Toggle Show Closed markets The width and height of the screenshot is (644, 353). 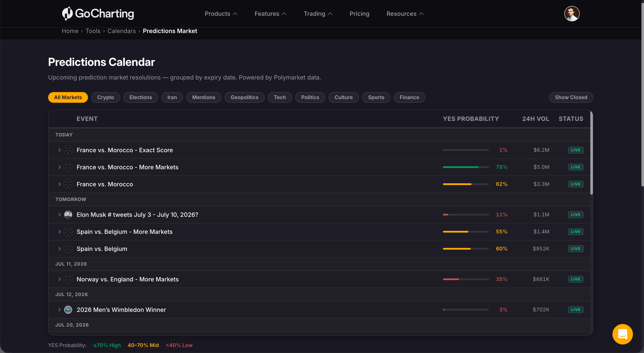571,97
